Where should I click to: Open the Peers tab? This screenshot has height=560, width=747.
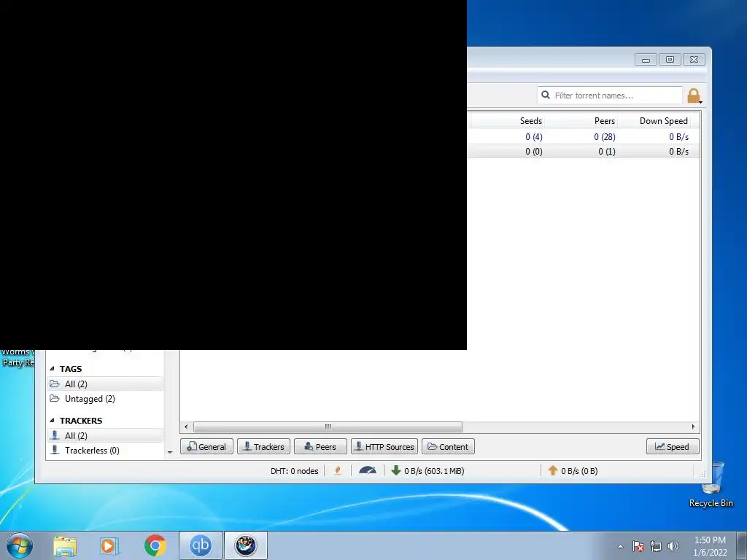(320, 447)
